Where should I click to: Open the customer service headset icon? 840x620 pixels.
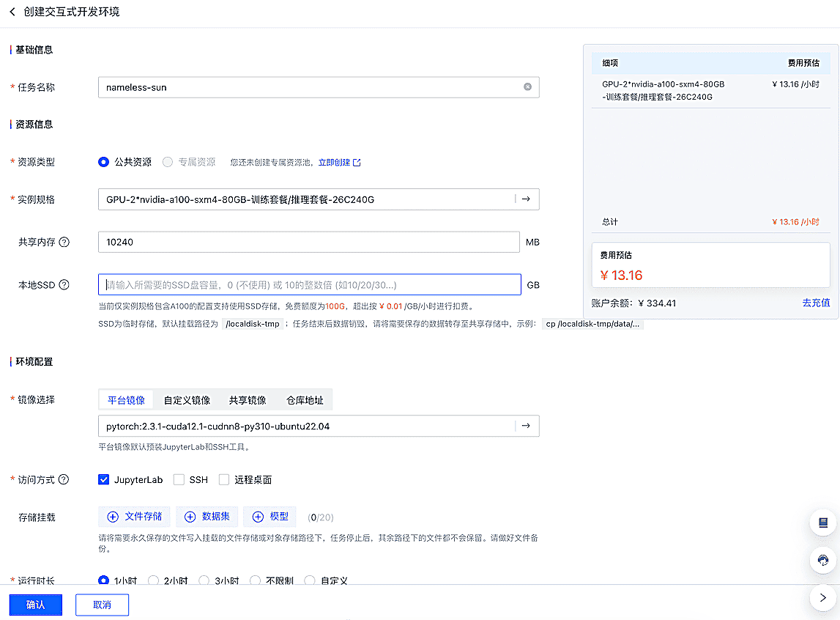[x=823, y=561]
